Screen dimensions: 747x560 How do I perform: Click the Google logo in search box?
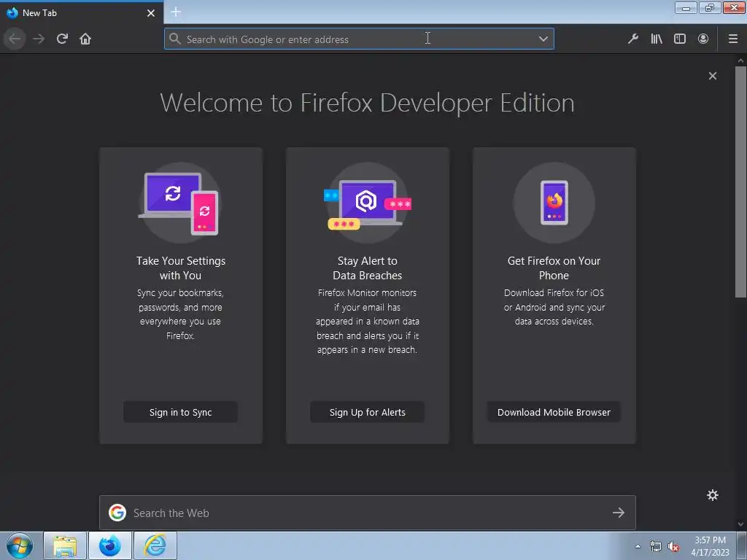tap(117, 513)
